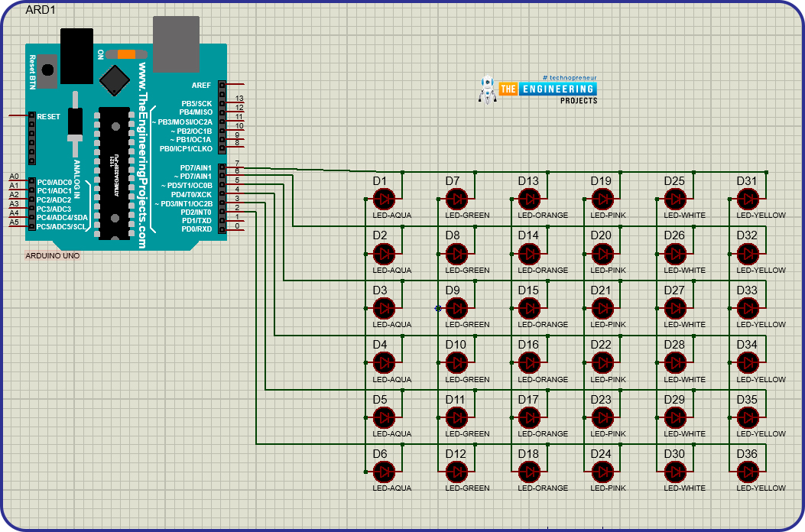This screenshot has height=532, width=805.
Task: Click the PB5/SCK pin label
Action: pyautogui.click(x=196, y=104)
